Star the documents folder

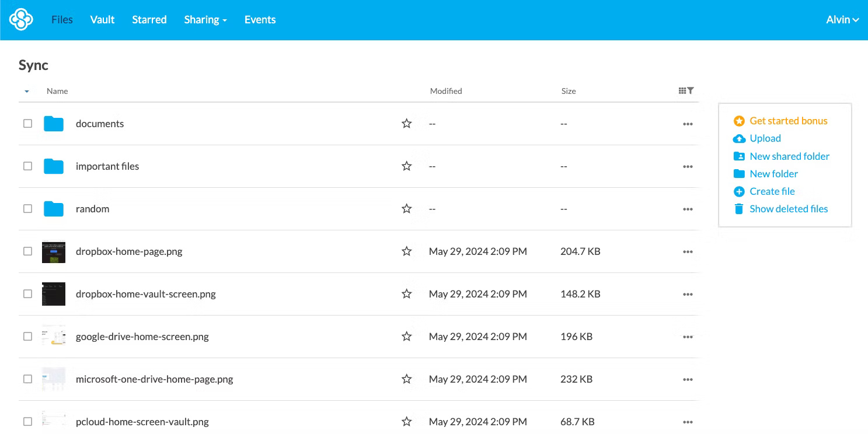(406, 123)
